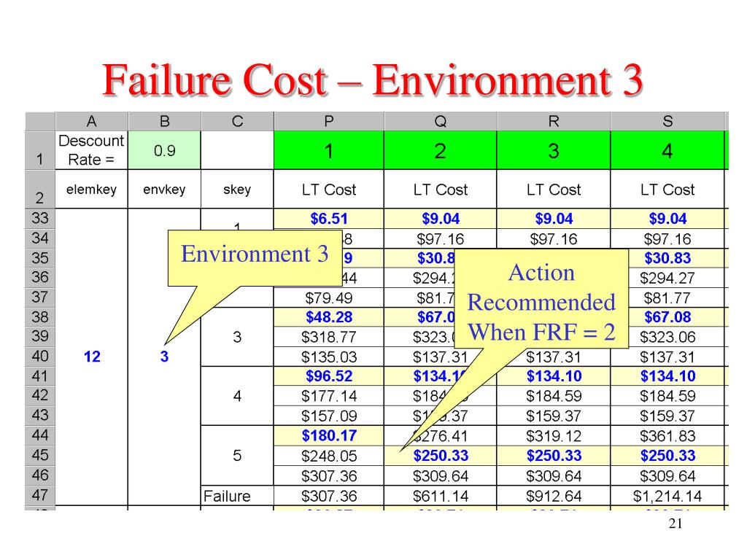
Task: Click the 'envkey' header cell
Action: (x=164, y=189)
